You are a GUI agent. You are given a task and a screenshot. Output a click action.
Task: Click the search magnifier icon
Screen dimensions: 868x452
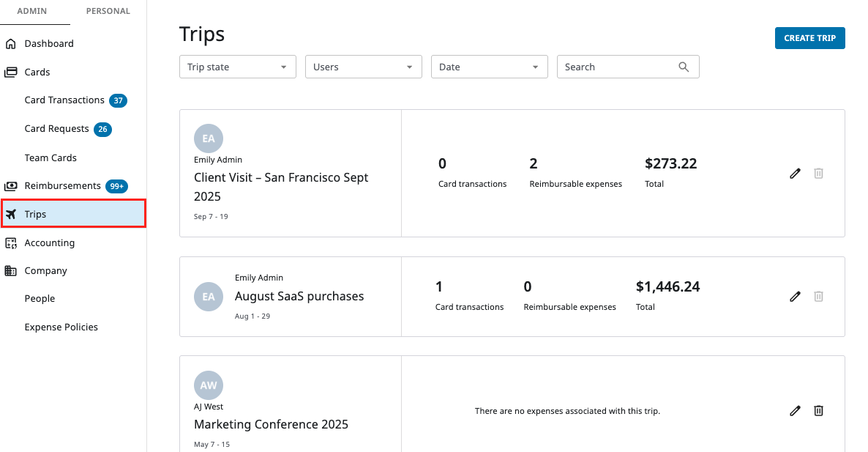684,67
